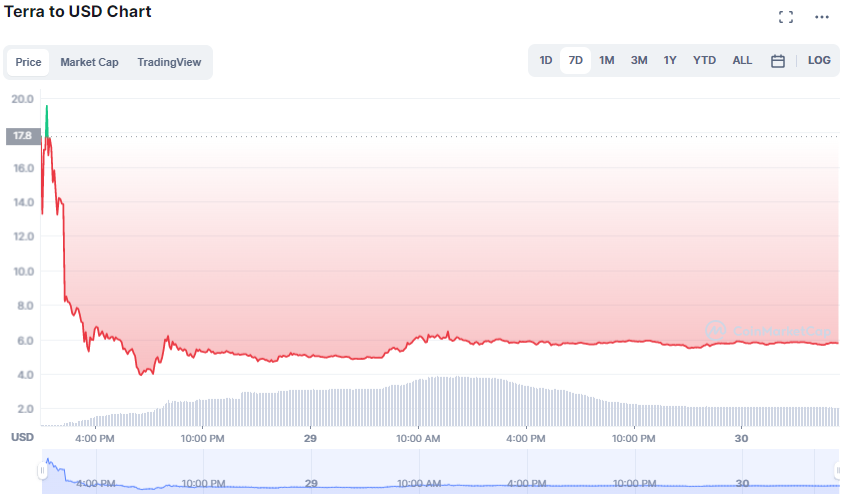The height and width of the screenshot is (504, 845).
Task: Click the green price peak on chart
Action: click(x=47, y=120)
